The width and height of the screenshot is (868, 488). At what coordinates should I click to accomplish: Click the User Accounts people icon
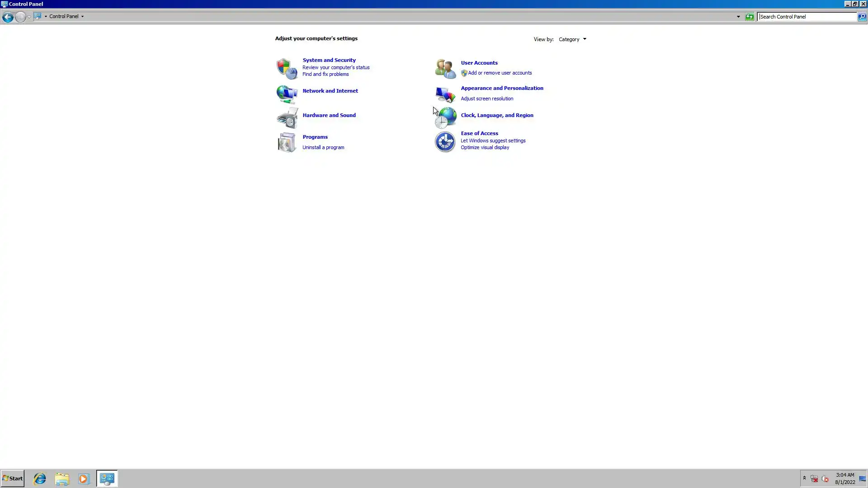pyautogui.click(x=445, y=69)
